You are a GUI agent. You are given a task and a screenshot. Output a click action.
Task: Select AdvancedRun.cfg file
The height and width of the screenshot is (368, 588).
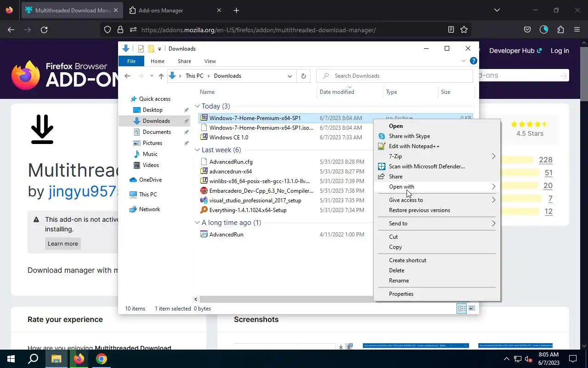(231, 162)
